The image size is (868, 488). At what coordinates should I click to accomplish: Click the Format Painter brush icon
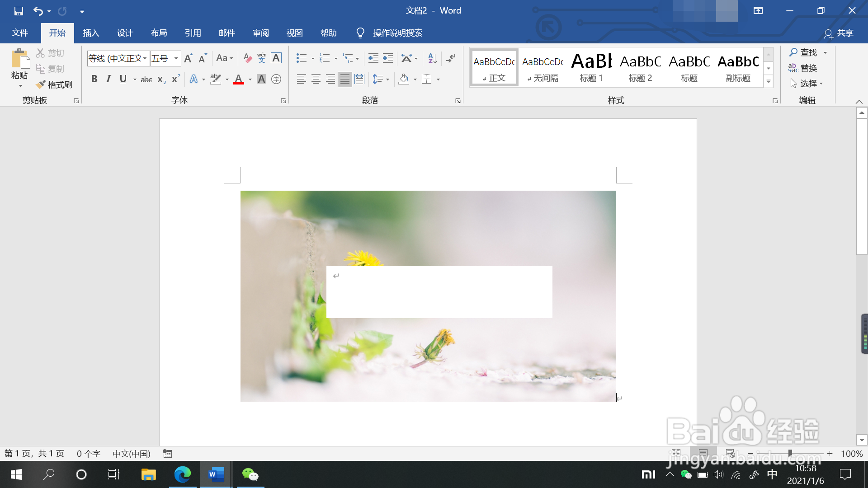[x=41, y=84]
